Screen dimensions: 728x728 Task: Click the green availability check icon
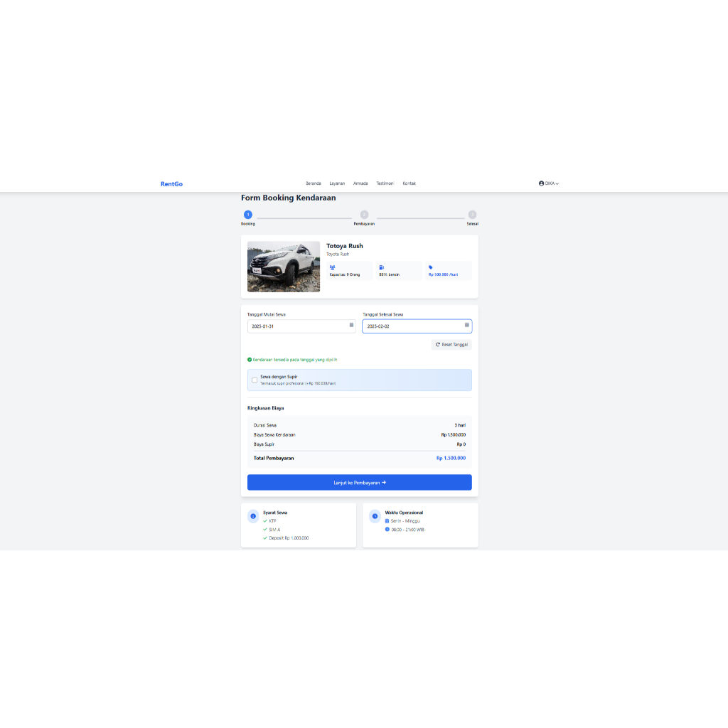click(250, 360)
